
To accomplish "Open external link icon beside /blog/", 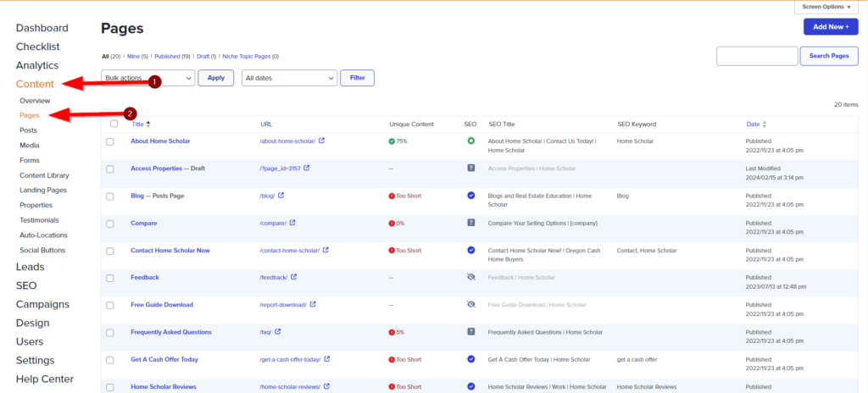I will pyautogui.click(x=281, y=196).
